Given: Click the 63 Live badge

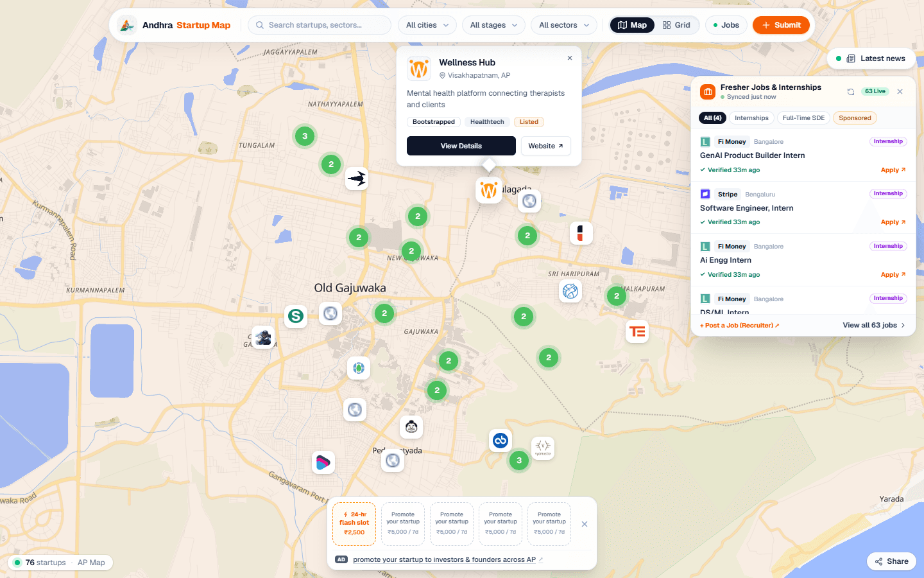Looking at the screenshot, I should tap(875, 91).
